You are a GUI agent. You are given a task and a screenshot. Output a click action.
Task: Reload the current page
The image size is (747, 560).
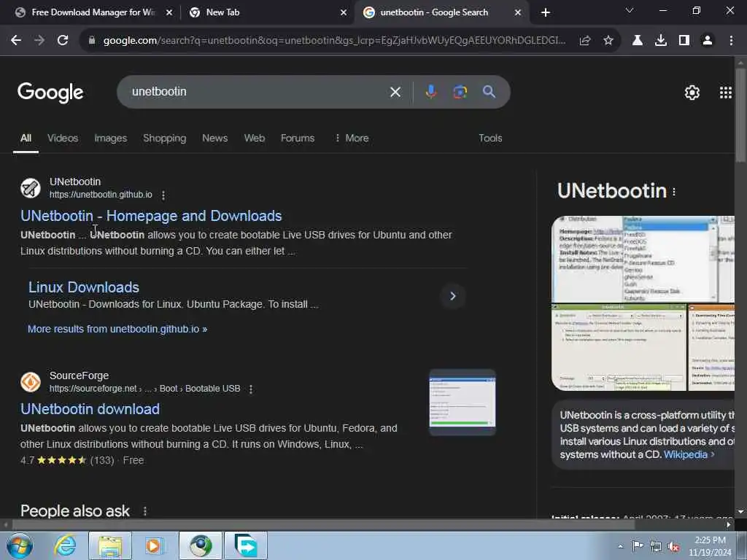[63, 41]
